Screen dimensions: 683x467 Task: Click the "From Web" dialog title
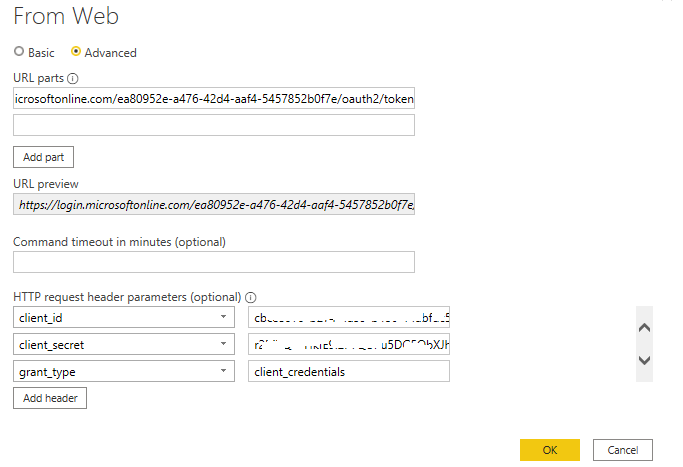[66, 17]
